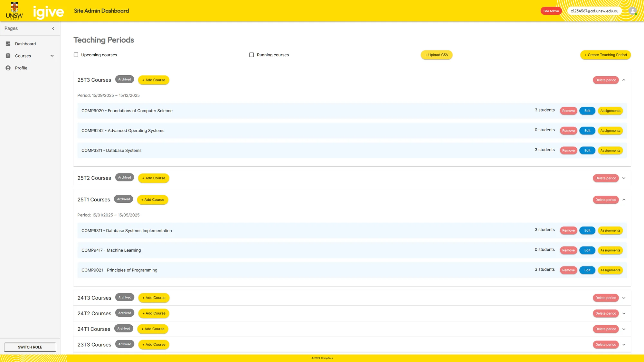Image resolution: width=644 pixels, height=362 pixels.
Task: Click the Profile person icon
Action: point(8,68)
